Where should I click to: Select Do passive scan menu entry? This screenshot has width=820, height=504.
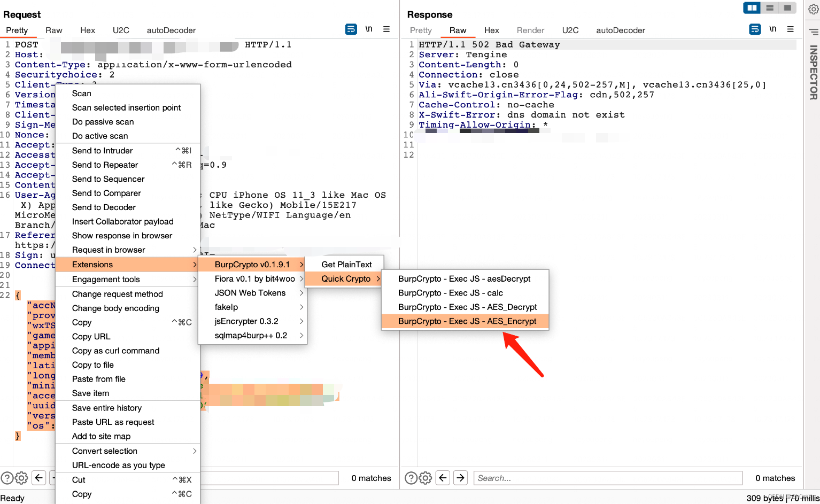click(x=128, y=122)
